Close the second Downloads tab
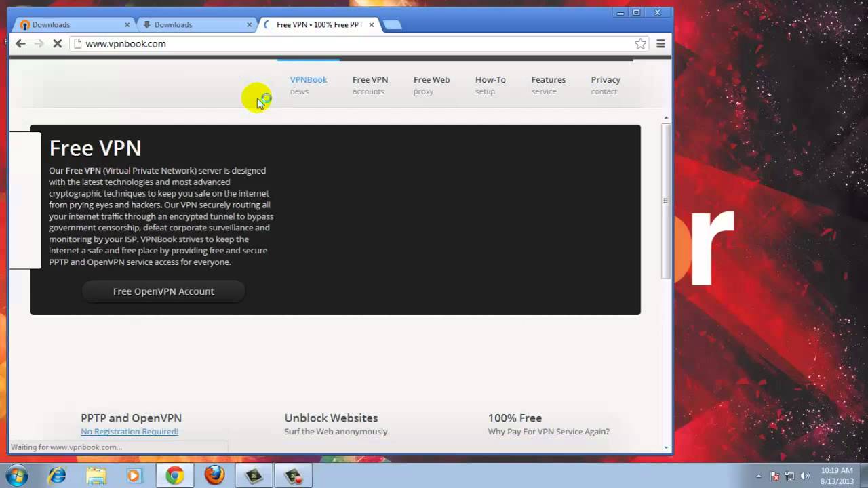 click(x=249, y=24)
